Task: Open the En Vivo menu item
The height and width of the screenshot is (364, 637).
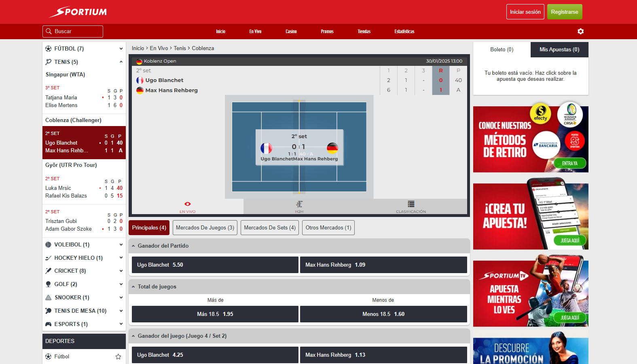Action: tap(255, 32)
